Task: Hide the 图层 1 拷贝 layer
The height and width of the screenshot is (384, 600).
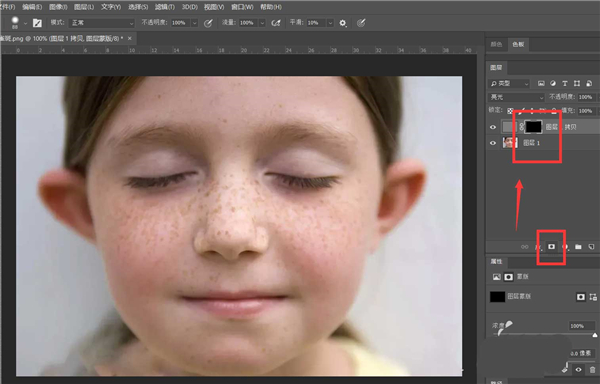Action: 493,127
